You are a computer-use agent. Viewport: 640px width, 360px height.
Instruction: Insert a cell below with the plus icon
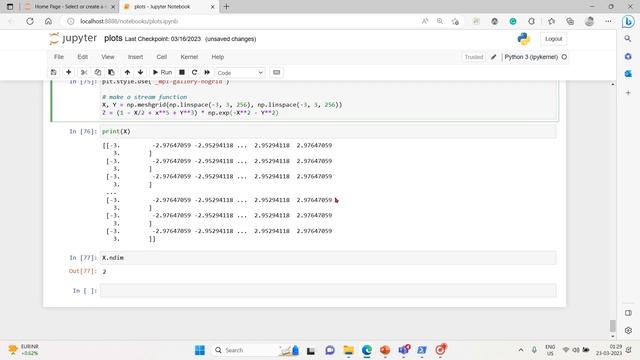point(69,72)
